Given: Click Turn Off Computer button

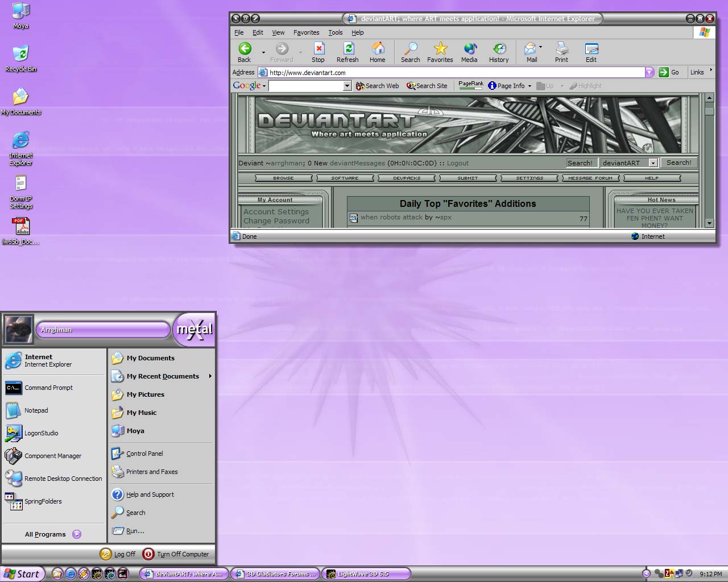Looking at the screenshot, I should point(176,554).
